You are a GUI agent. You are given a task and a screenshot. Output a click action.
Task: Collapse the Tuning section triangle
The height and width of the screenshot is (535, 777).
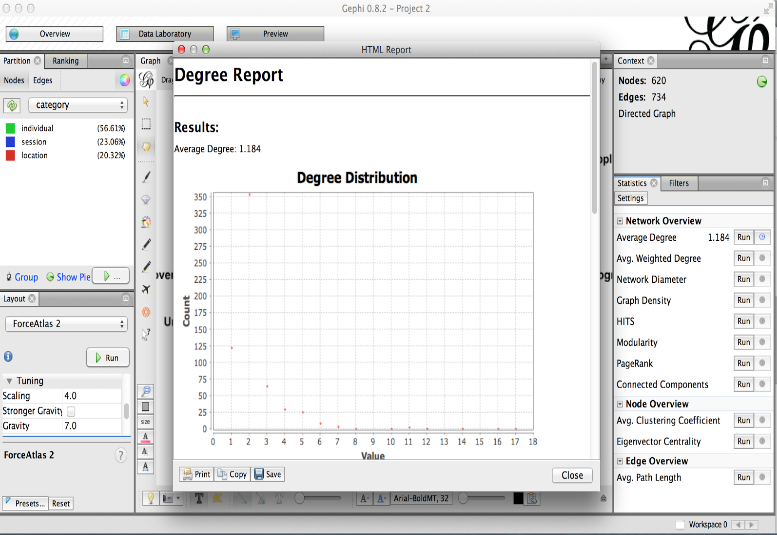[9, 381]
